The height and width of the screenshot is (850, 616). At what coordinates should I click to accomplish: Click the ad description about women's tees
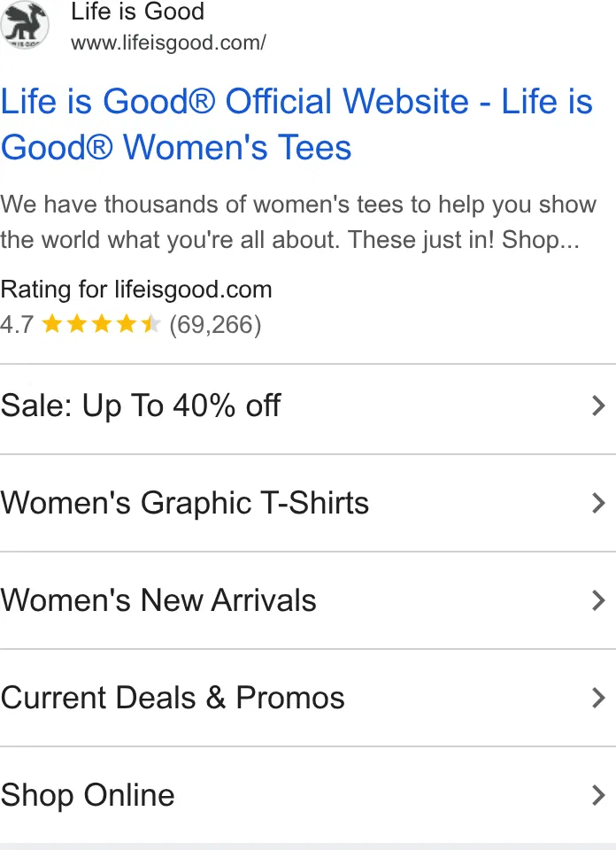tap(298, 222)
